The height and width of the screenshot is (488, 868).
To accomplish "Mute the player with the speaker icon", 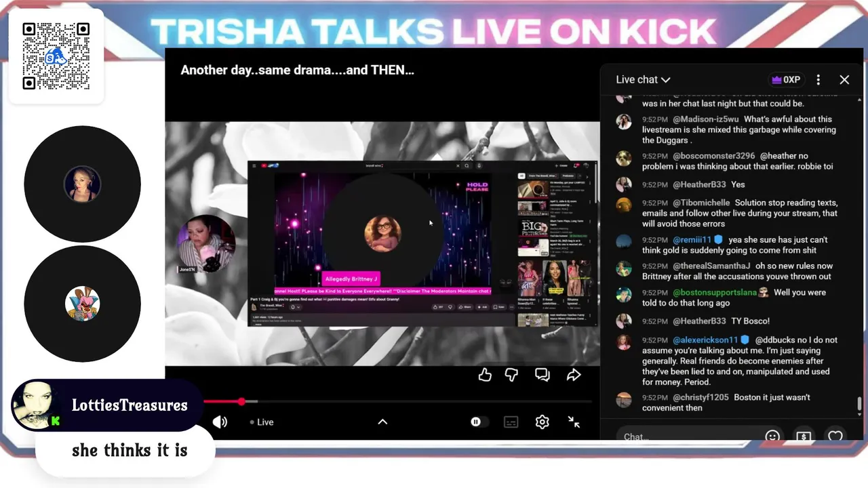I will (220, 422).
